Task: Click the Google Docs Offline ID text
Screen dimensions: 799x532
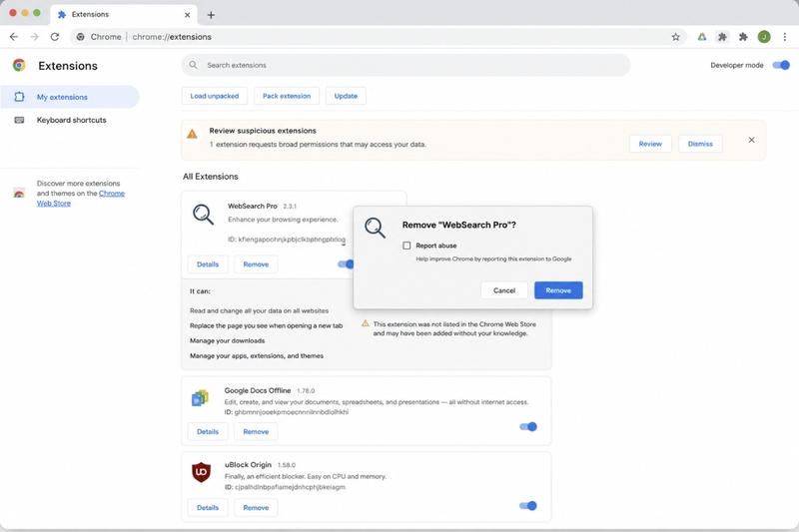Action: [x=287, y=412]
